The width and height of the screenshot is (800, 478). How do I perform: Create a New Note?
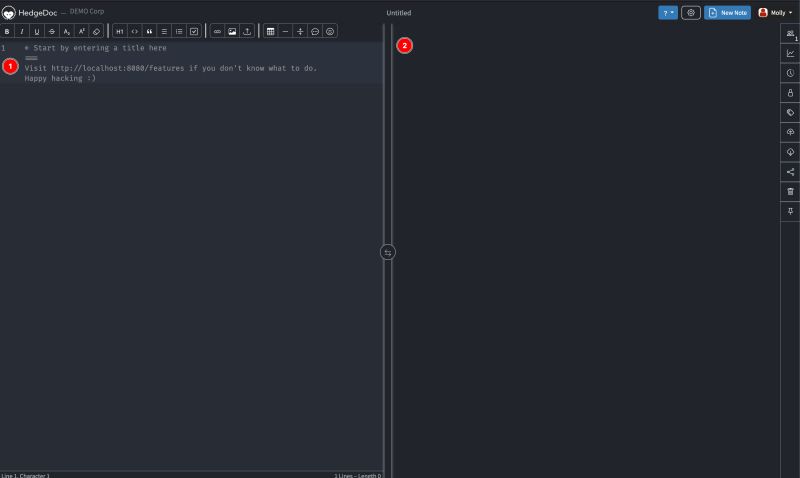tap(728, 13)
